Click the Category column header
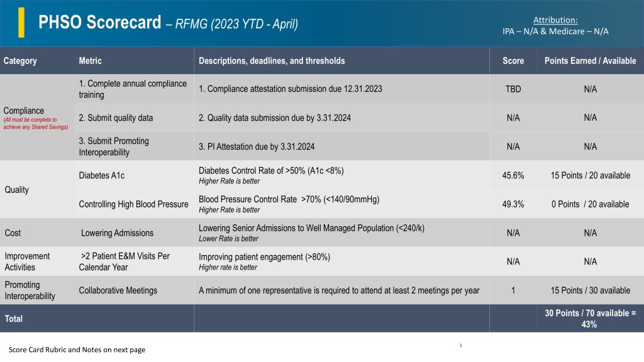644x362 pixels. [20, 61]
